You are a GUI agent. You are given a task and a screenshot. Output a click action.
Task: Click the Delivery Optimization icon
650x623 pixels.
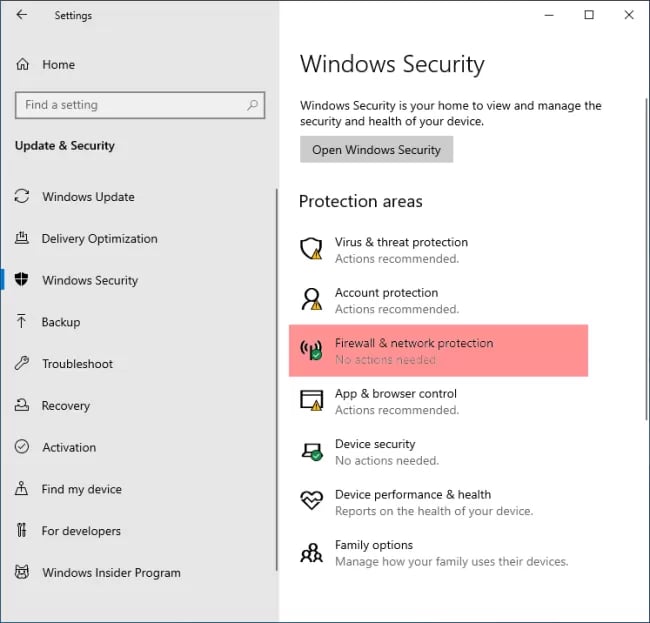point(22,238)
